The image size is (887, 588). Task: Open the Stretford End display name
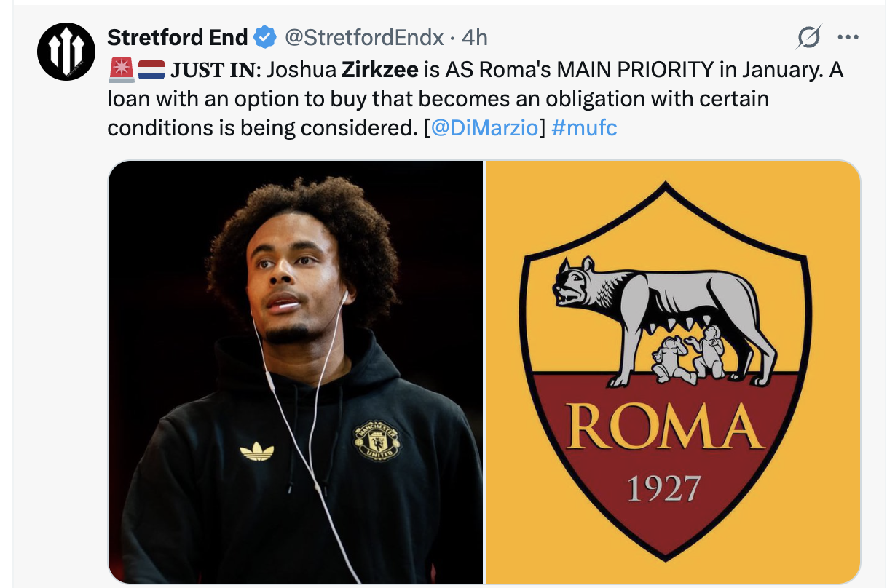click(x=177, y=36)
